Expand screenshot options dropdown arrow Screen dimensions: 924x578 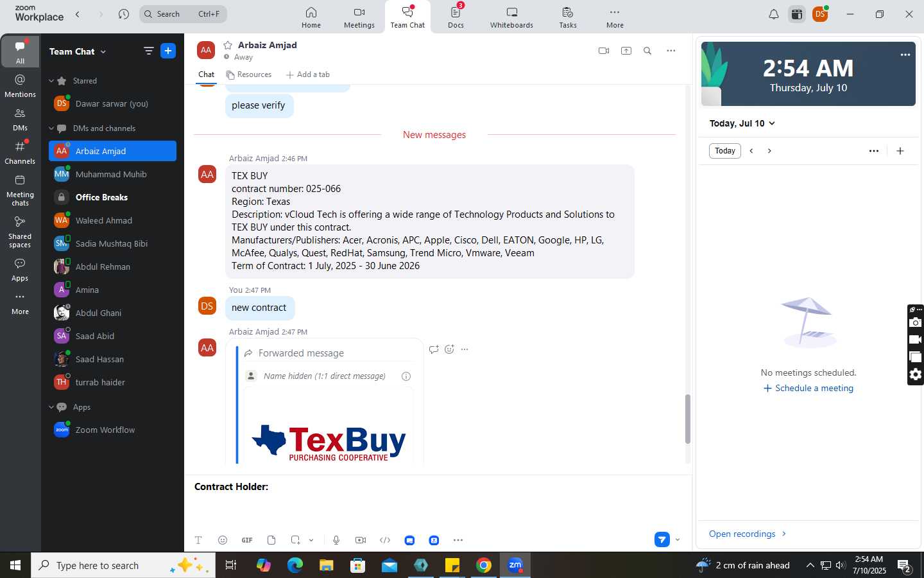(x=311, y=540)
